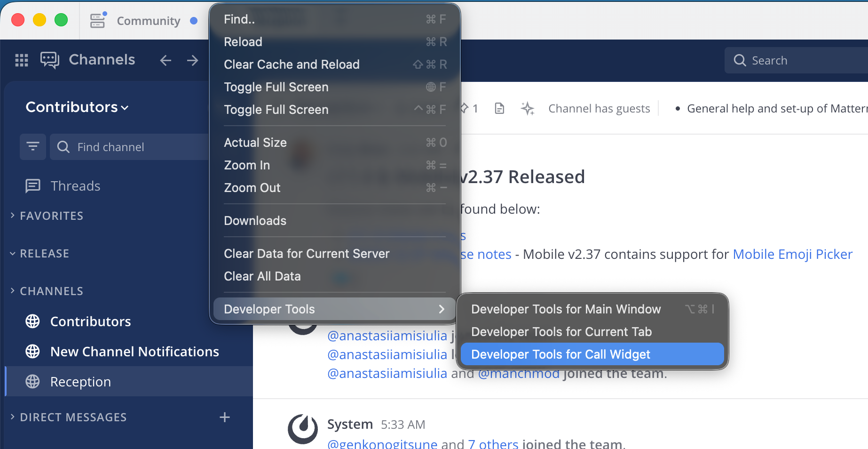Image resolution: width=868 pixels, height=449 pixels.
Task: Open the Contributors team dropdown
Action: coord(77,107)
